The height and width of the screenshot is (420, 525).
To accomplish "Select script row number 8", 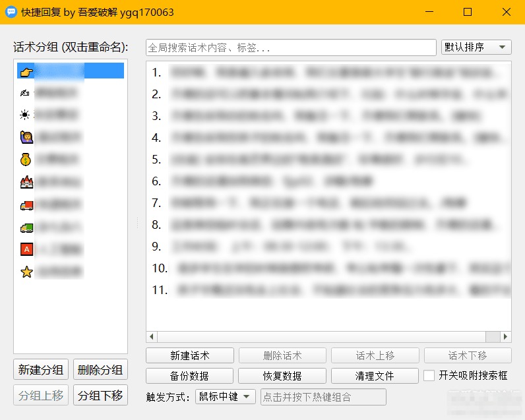I will click(328, 225).
